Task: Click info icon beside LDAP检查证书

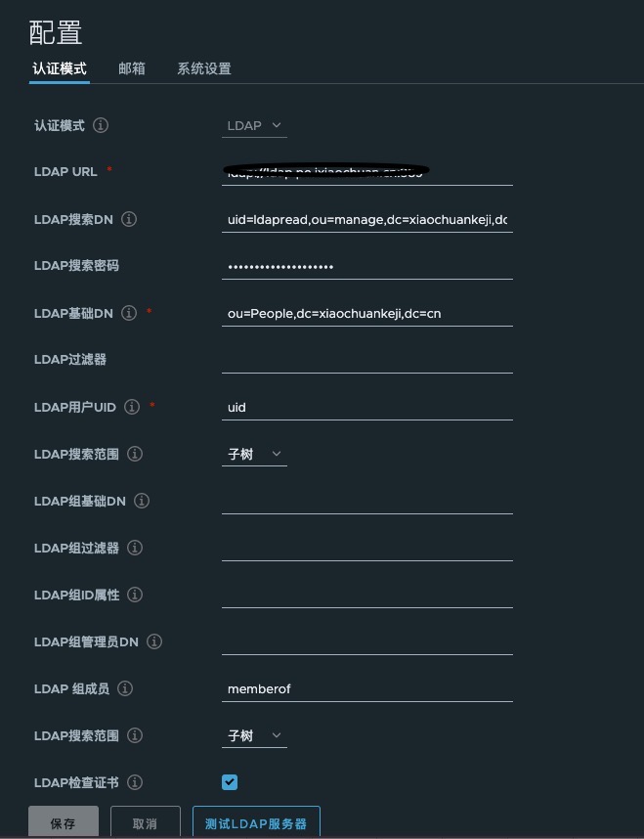Action: (x=135, y=782)
